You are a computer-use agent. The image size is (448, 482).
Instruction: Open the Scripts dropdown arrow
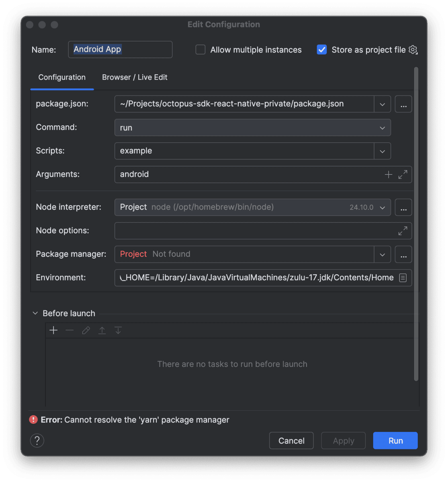tap(382, 151)
